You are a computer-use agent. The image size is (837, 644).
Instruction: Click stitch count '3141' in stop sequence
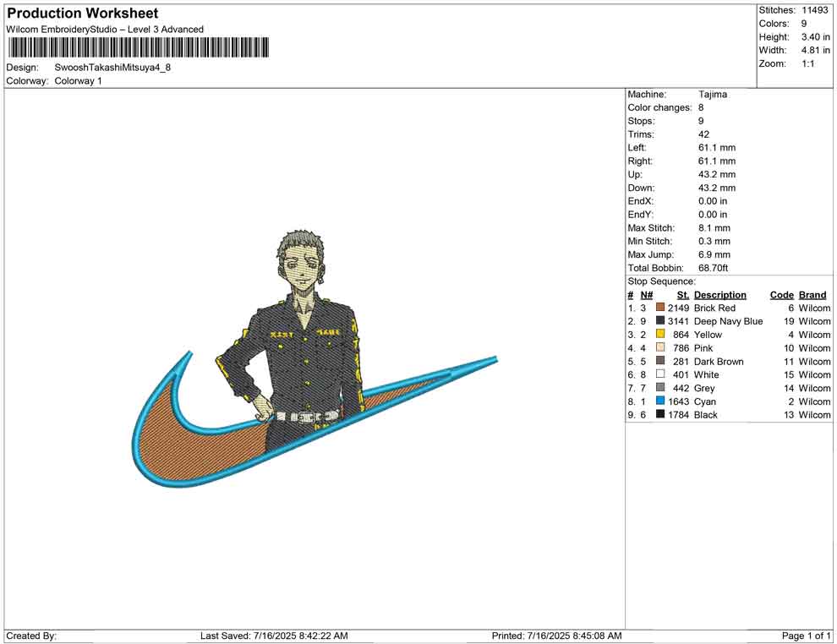tap(678, 321)
